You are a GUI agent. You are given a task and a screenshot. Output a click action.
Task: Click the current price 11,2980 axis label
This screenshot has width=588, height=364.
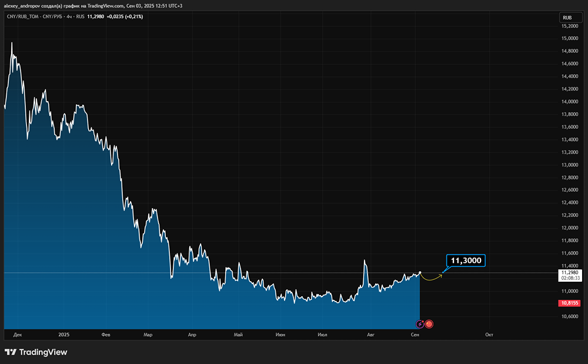point(570,272)
